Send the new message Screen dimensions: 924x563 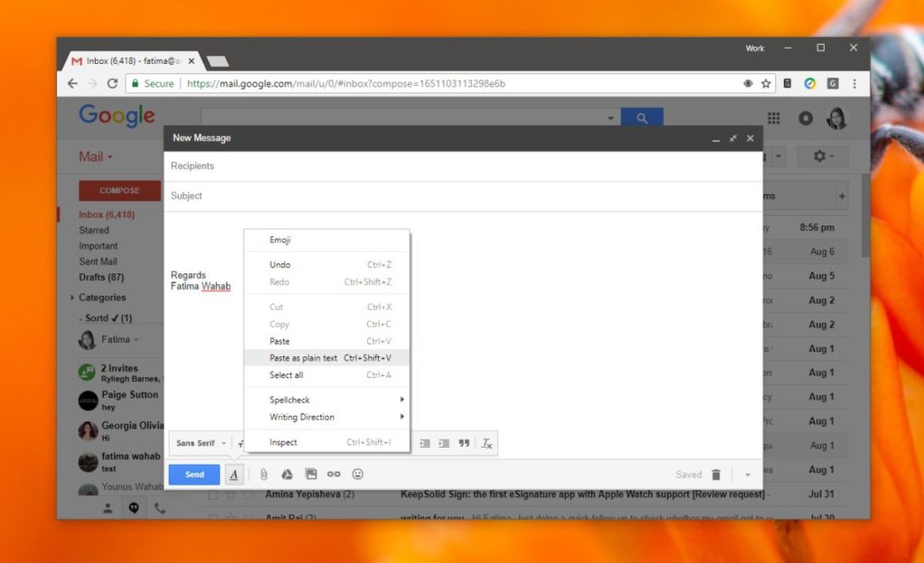[x=193, y=474]
